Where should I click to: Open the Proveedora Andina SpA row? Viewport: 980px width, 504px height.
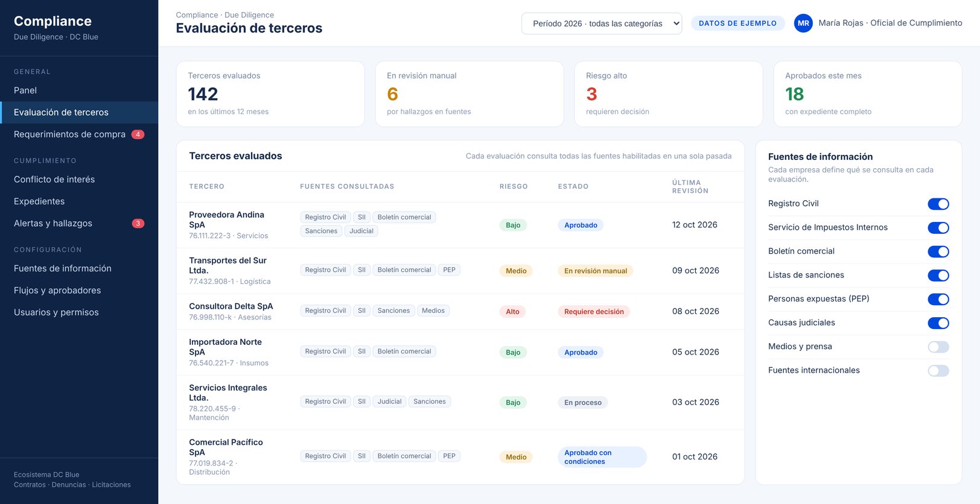click(x=460, y=225)
